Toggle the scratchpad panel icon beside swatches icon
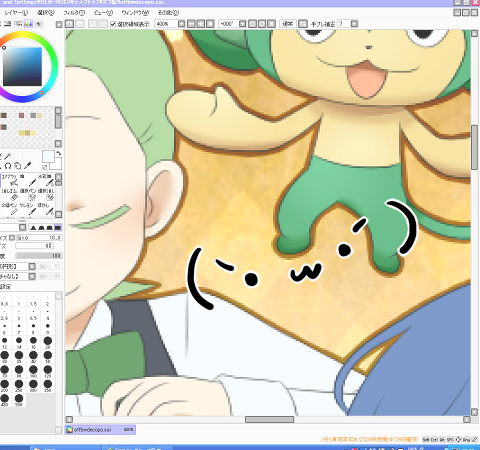480x450 pixels. [39, 24]
